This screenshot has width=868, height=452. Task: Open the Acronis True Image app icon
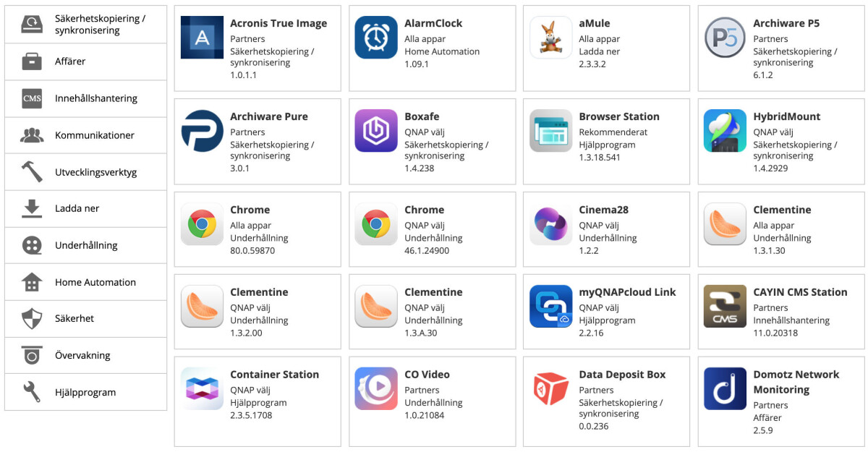[202, 38]
